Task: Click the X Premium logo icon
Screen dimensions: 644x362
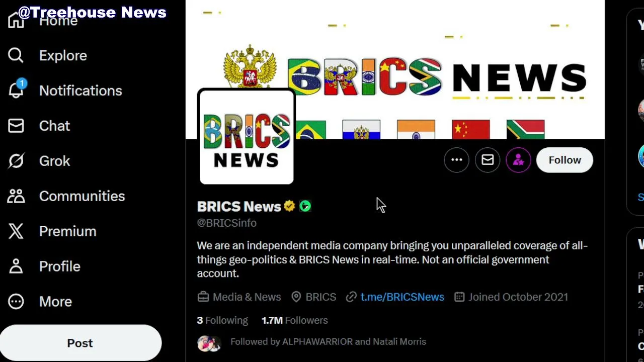Action: [16, 231]
